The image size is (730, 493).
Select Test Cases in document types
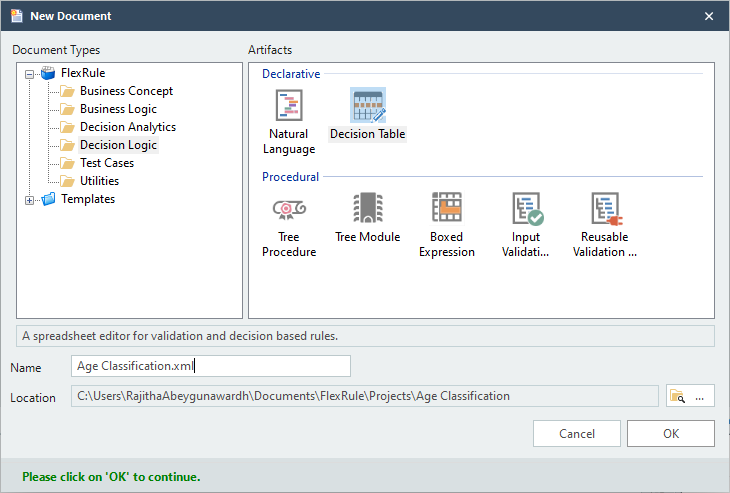click(107, 163)
